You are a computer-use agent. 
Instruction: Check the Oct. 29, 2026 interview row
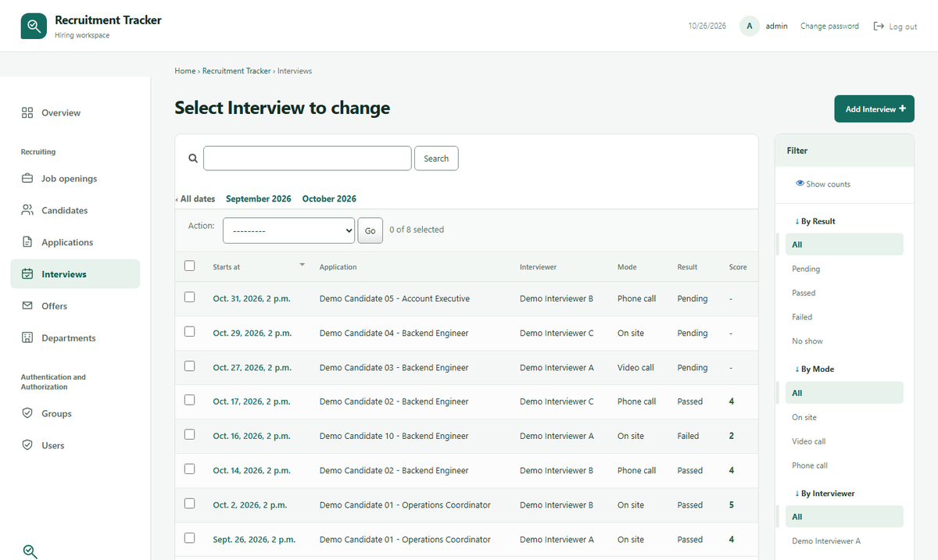(x=189, y=331)
